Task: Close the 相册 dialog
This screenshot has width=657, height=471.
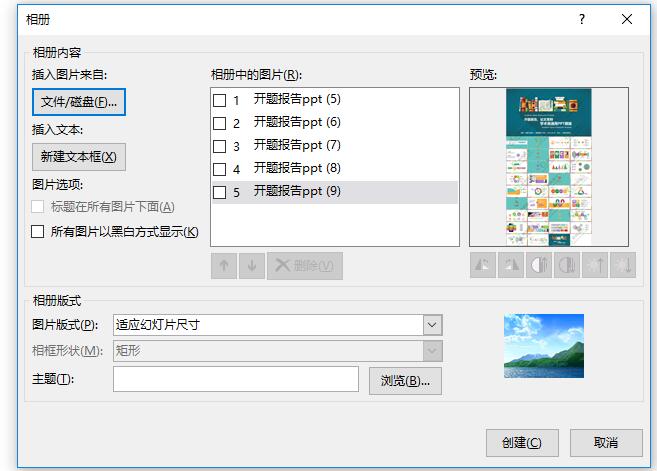Action: [627, 19]
